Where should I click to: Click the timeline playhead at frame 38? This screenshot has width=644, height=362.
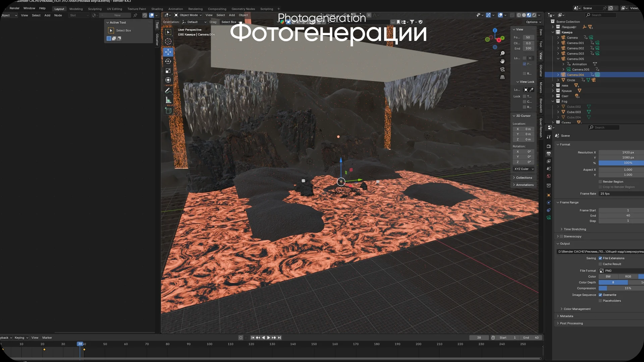pyautogui.click(x=80, y=344)
